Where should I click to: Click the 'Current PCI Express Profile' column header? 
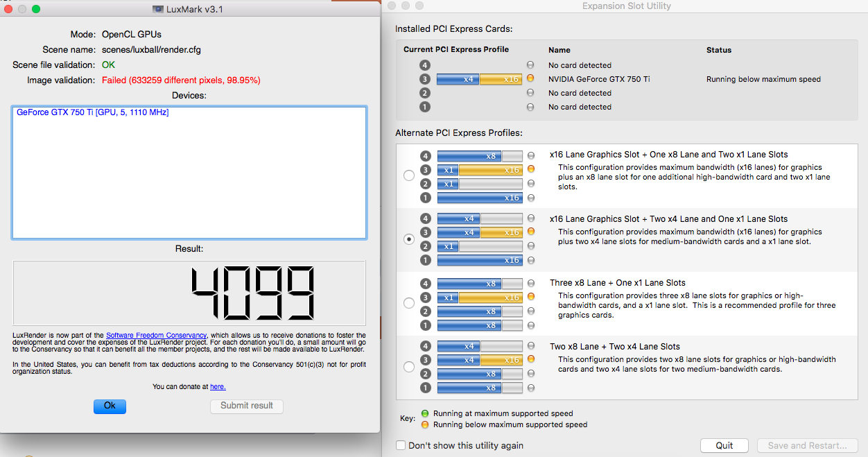(x=456, y=50)
